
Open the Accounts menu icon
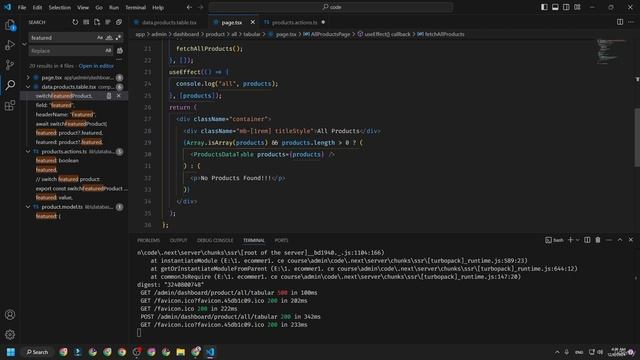10,315
